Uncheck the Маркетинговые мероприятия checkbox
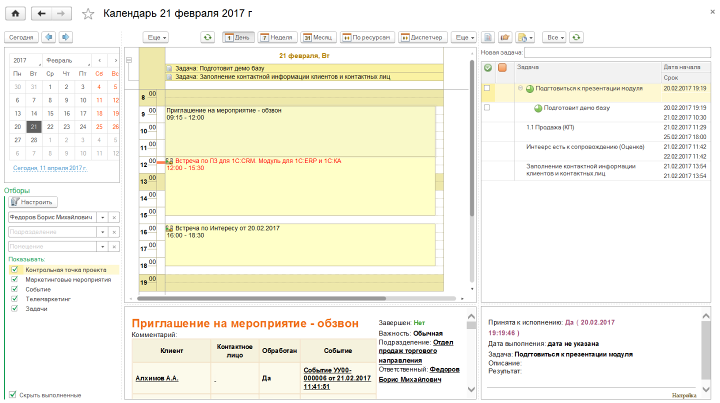The height and width of the screenshot is (403, 720). coord(14,280)
